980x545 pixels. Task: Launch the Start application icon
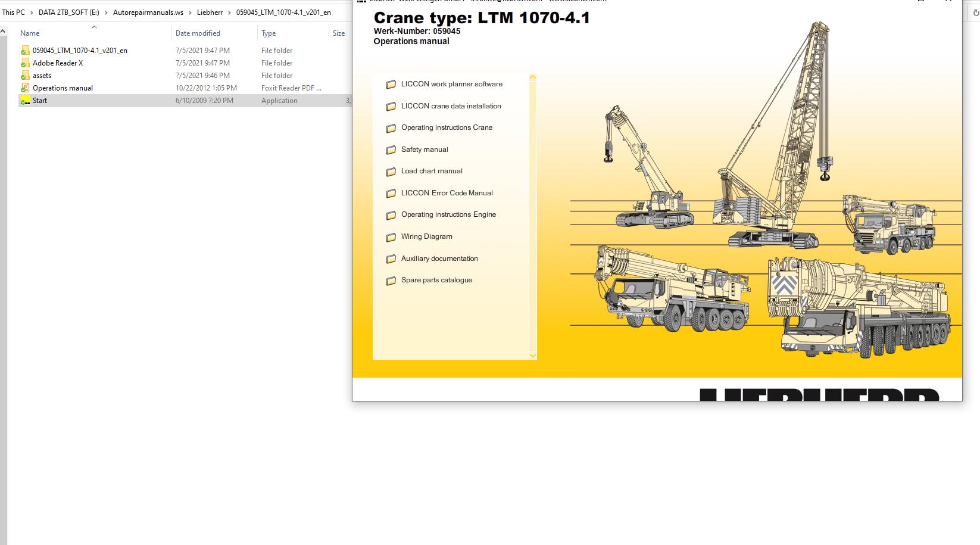(x=26, y=100)
